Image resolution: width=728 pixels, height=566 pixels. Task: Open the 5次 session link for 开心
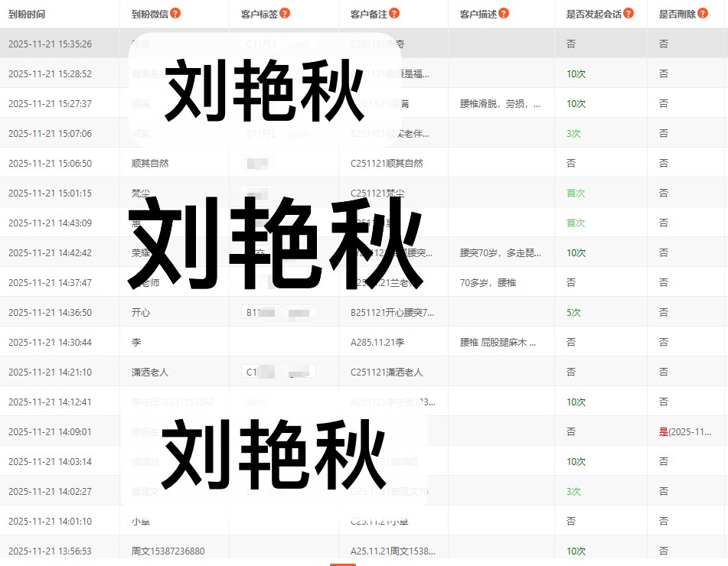pos(573,313)
